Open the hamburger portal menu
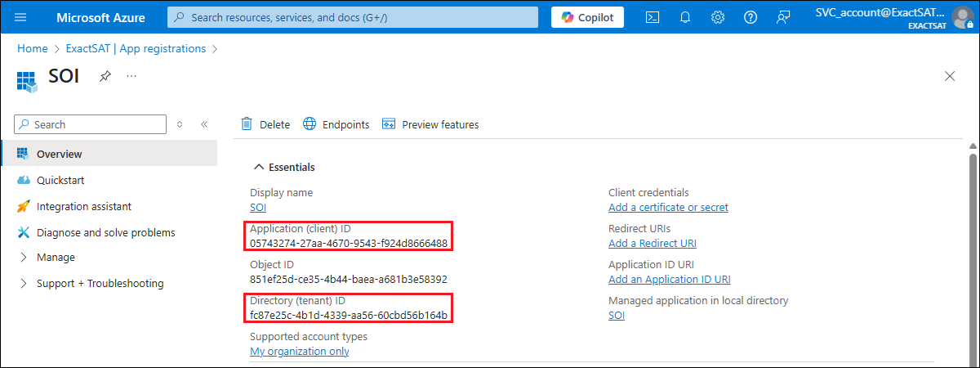This screenshot has width=980, height=368. pos(20,17)
